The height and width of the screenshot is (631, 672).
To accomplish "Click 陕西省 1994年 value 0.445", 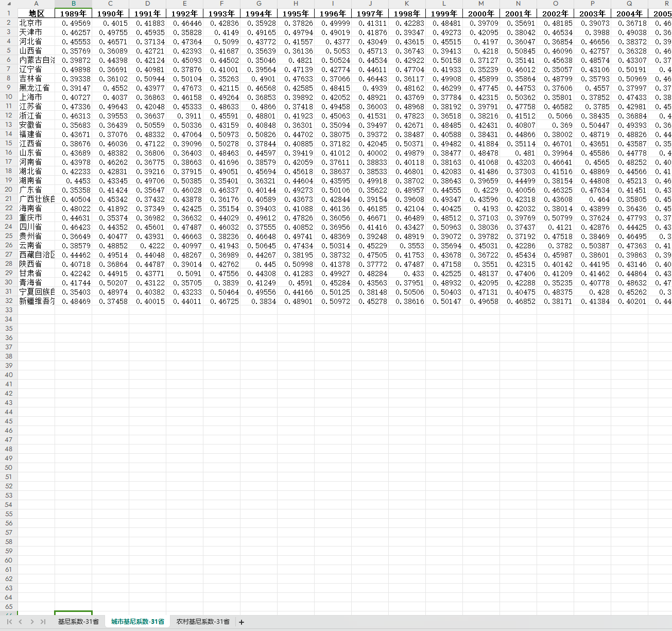I will 259,264.
